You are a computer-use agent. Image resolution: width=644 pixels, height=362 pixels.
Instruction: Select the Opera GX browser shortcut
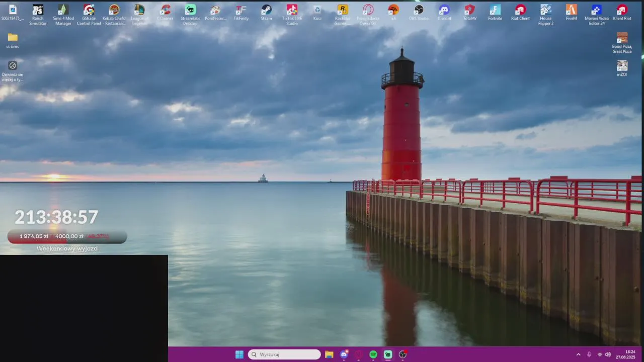point(368,15)
